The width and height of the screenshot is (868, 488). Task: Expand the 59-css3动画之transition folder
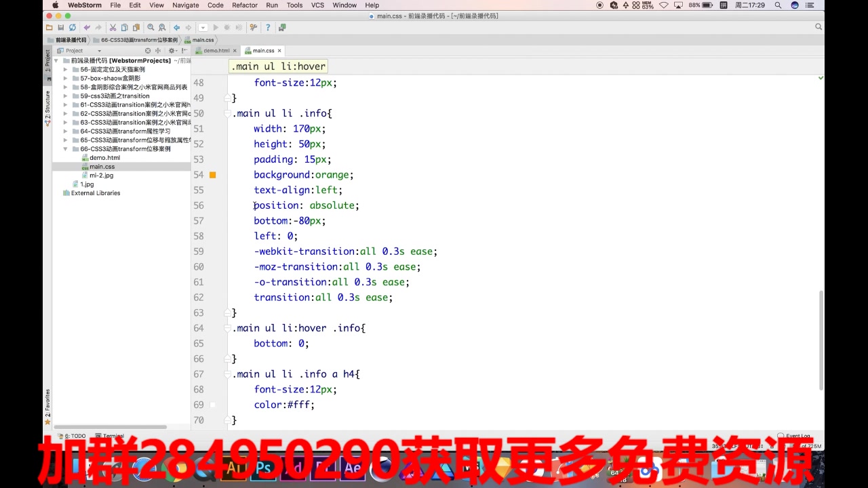pyautogui.click(x=66, y=96)
